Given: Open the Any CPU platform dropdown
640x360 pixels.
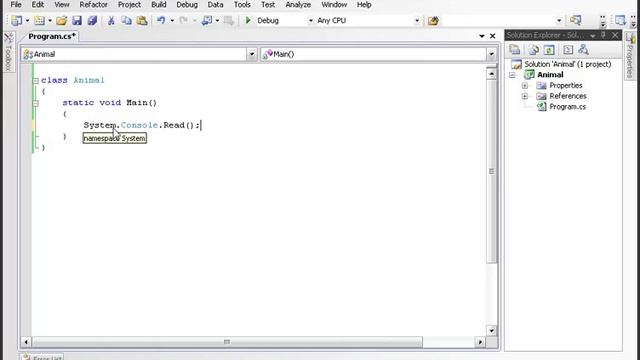Looking at the screenshot, I should pos(417,20).
